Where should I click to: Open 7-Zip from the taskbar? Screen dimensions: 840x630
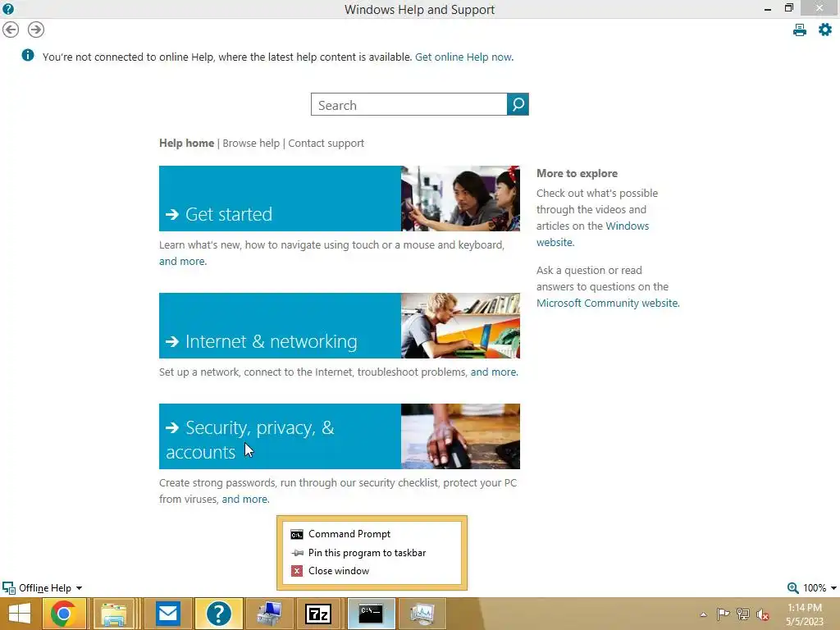click(318, 614)
